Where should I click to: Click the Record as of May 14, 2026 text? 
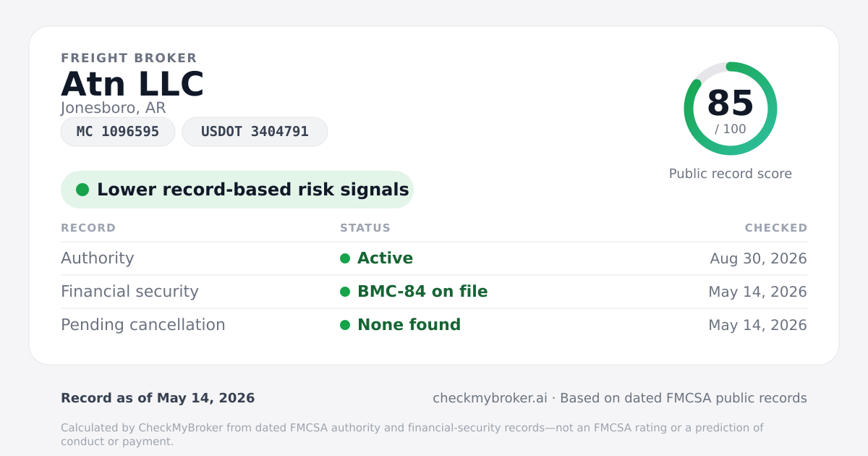tap(158, 398)
